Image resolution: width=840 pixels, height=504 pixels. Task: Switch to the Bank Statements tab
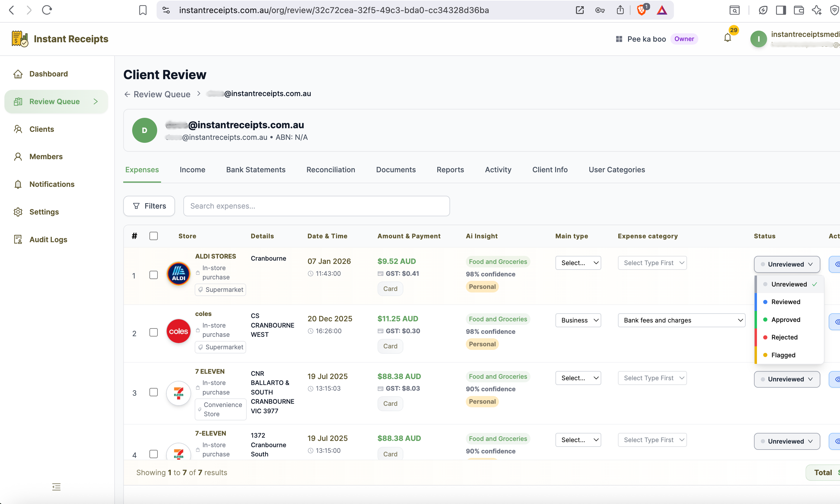tap(256, 170)
